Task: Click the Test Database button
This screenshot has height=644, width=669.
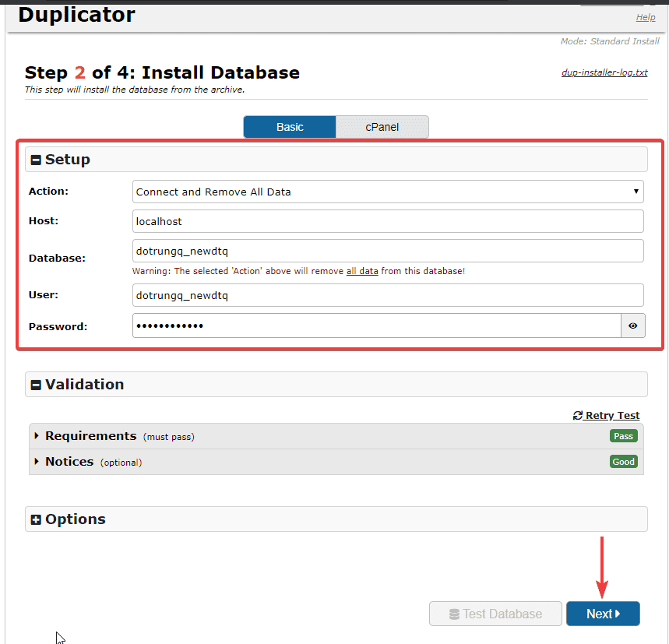Action: coord(495,614)
